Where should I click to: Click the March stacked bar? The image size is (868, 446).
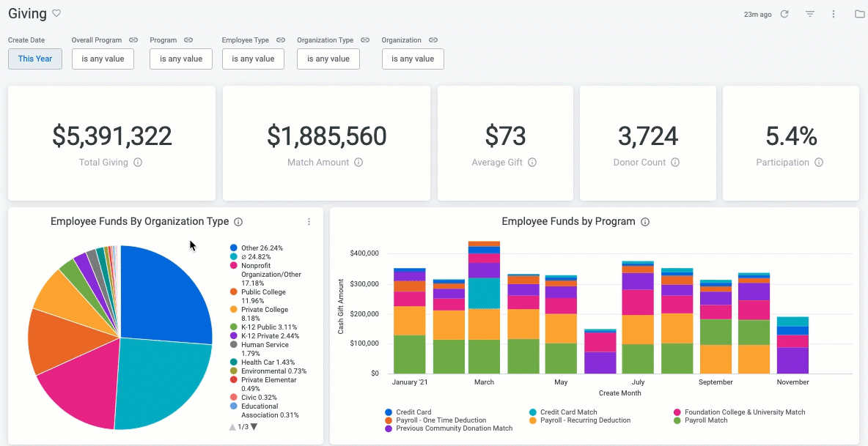coord(485,308)
